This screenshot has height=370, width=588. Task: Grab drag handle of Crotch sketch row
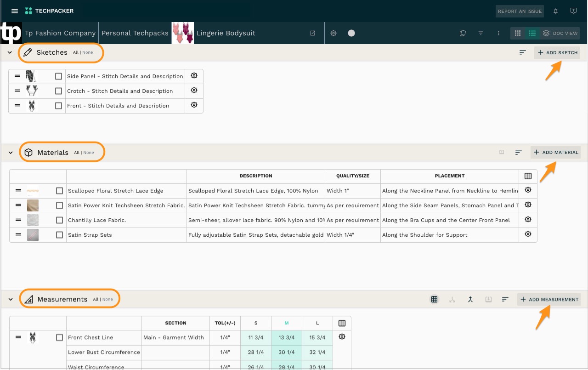pos(17,91)
